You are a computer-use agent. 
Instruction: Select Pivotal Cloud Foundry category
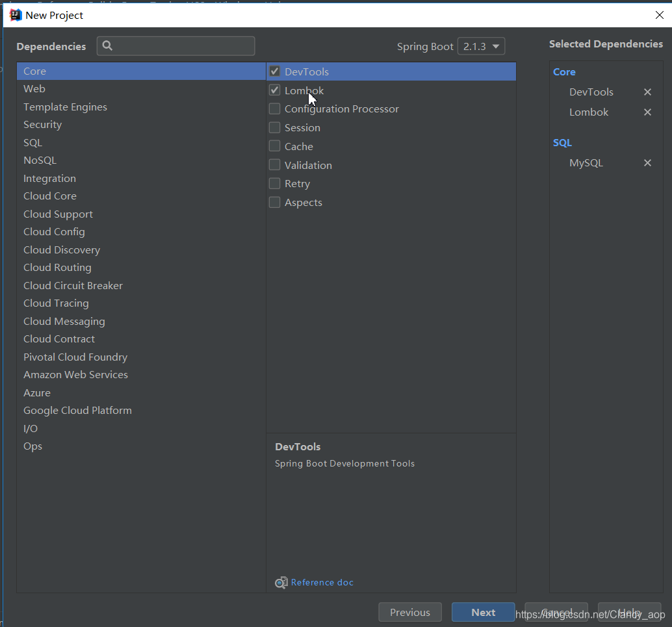(142, 357)
